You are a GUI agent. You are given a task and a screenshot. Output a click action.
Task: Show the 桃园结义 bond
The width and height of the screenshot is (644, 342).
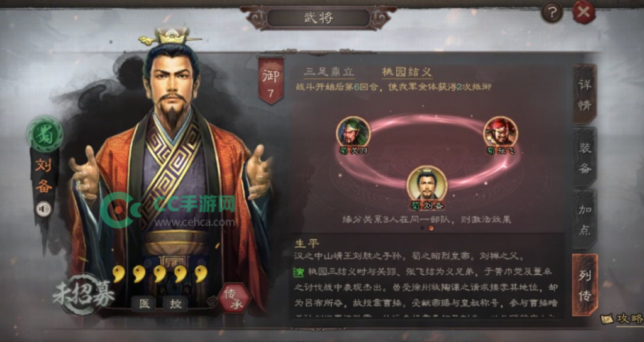[407, 72]
